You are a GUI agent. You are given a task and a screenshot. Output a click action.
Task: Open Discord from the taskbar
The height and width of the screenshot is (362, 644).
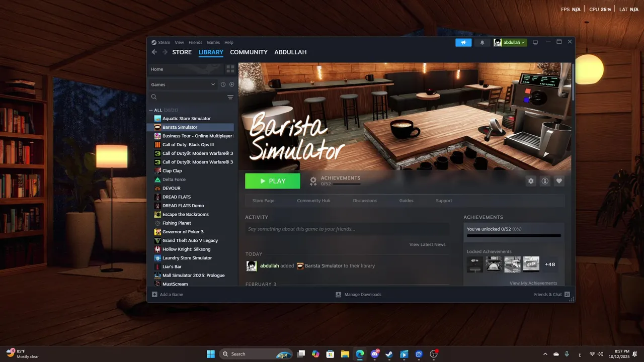click(x=374, y=354)
